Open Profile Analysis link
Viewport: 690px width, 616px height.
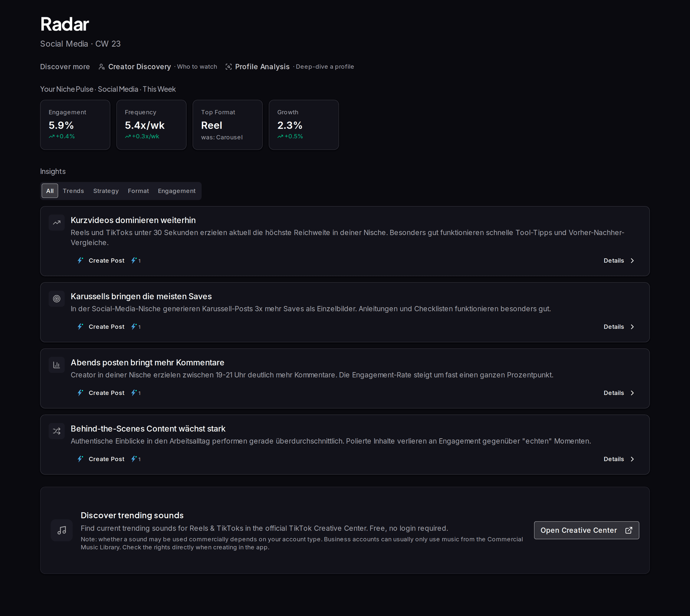[x=289, y=67]
